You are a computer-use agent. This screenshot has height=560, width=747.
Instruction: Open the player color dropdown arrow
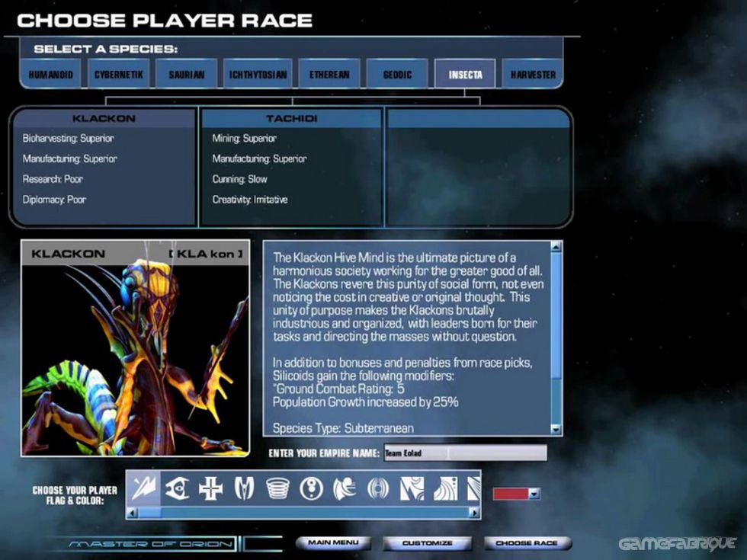534,494
